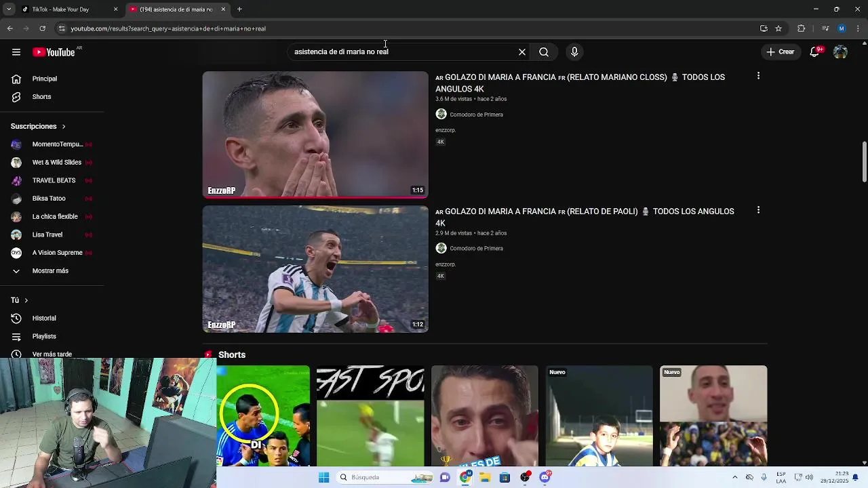The height and width of the screenshot is (488, 868).
Task: Show hidden system tray icons
Action: point(734,477)
